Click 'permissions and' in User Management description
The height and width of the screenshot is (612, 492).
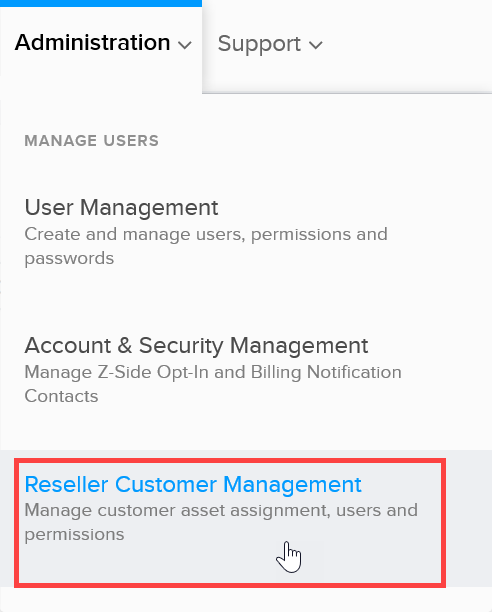[319, 235]
